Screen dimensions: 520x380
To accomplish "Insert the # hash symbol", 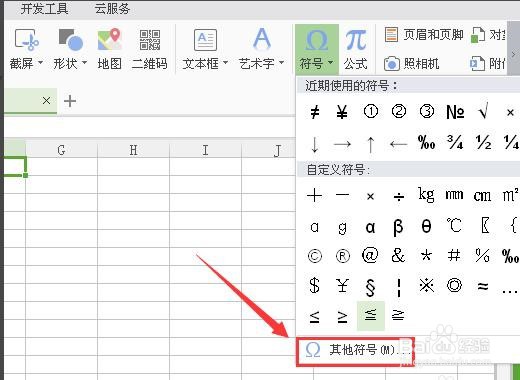I will coord(454,255).
